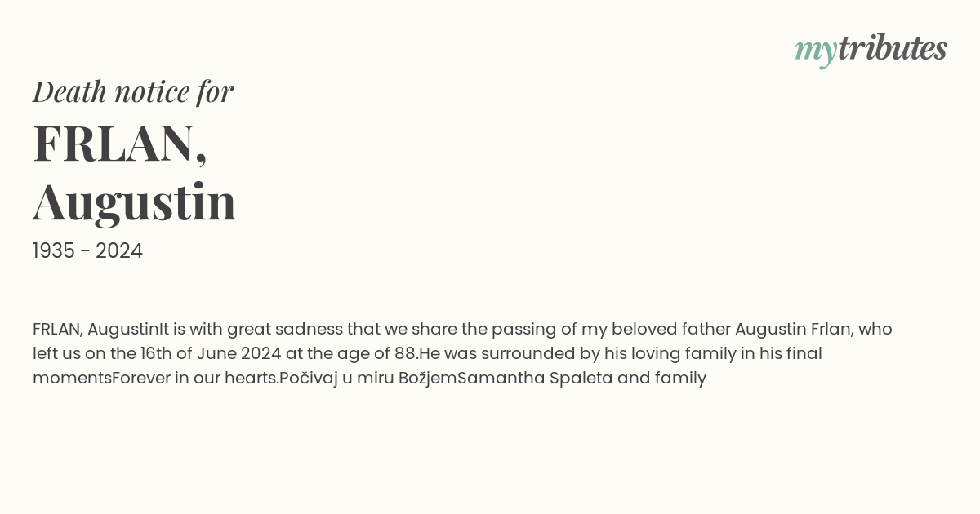Click the "1935 - 2024" year range
This screenshot has width=980, height=514.
point(87,251)
